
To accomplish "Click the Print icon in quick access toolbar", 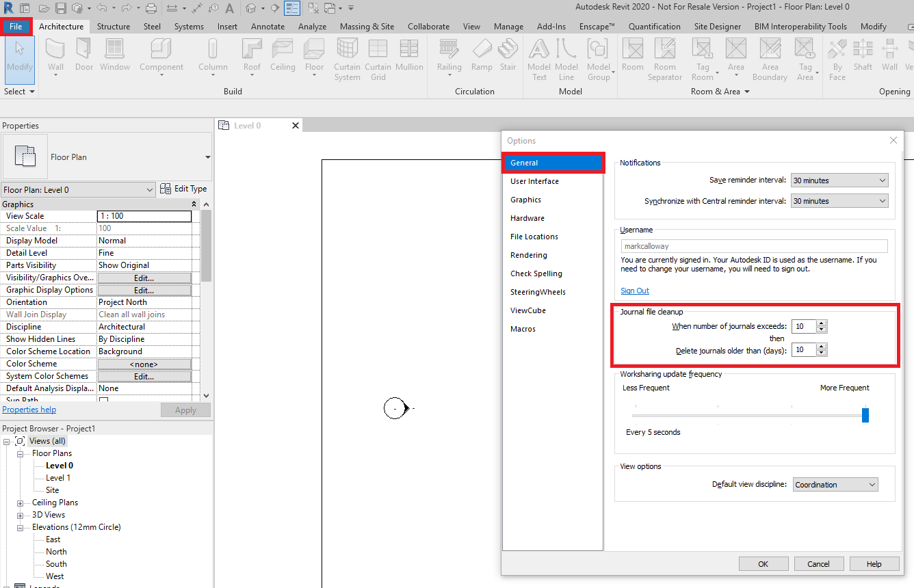I will click(151, 8).
